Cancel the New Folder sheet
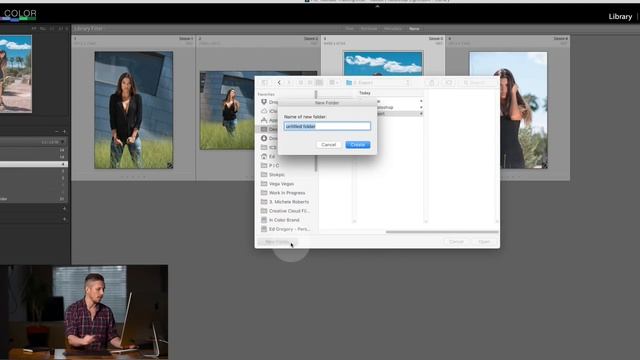 329,144
